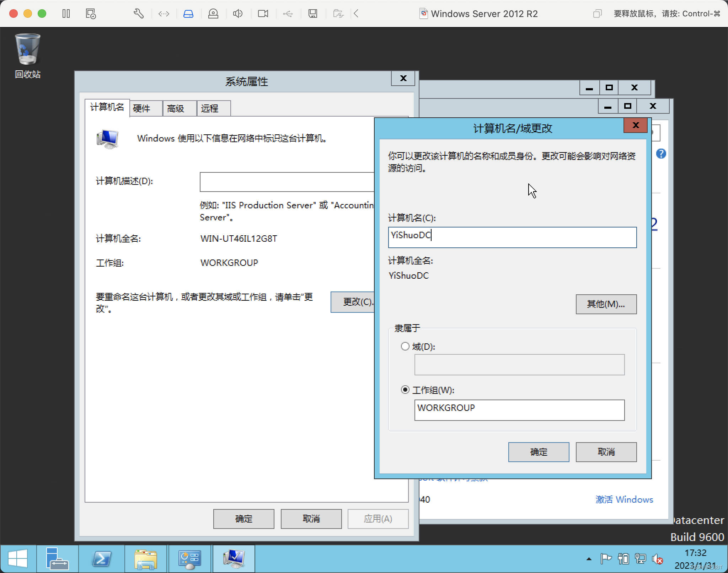This screenshot has width=728, height=573.
Task: Click 取消 in the 计算机名/域更改 dialog
Action: (606, 452)
